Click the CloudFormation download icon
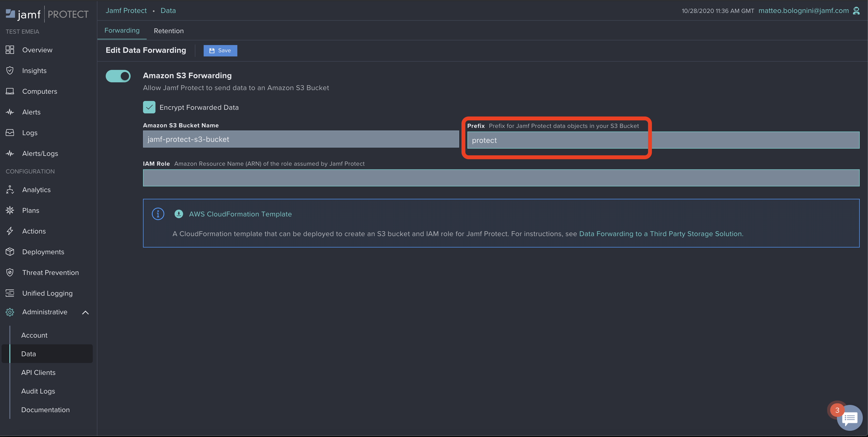This screenshot has height=437, width=868. tap(179, 214)
